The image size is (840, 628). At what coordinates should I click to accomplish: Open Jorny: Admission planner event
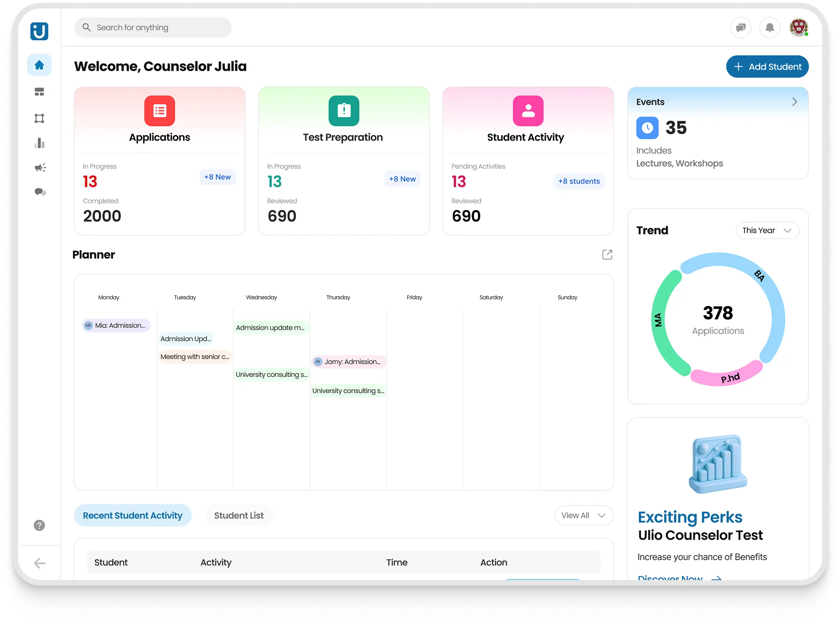[x=349, y=362]
